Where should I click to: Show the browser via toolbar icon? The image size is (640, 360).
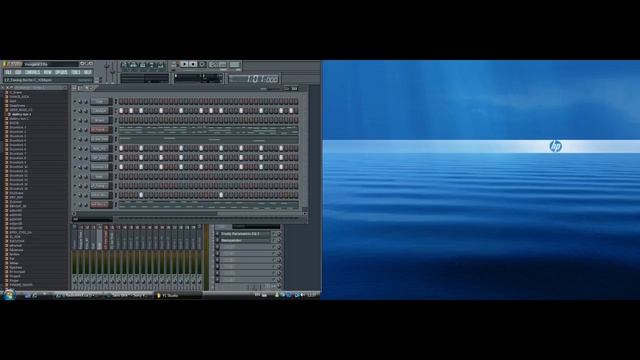(151, 64)
